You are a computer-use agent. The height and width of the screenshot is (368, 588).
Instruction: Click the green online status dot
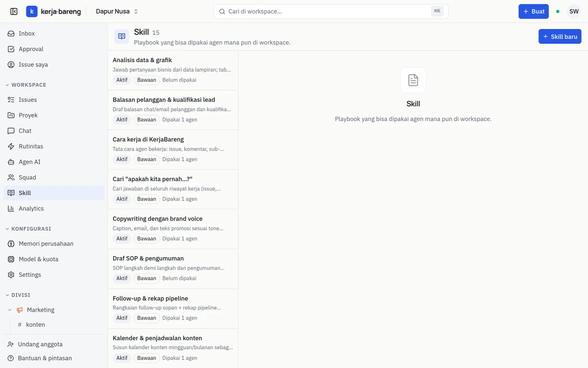pos(558,11)
